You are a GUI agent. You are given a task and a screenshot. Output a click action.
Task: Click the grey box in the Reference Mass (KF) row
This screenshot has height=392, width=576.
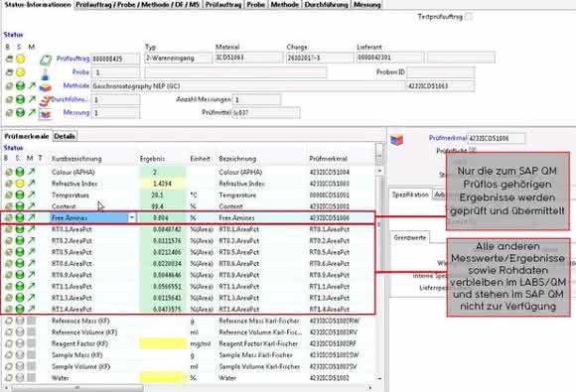[32, 321]
